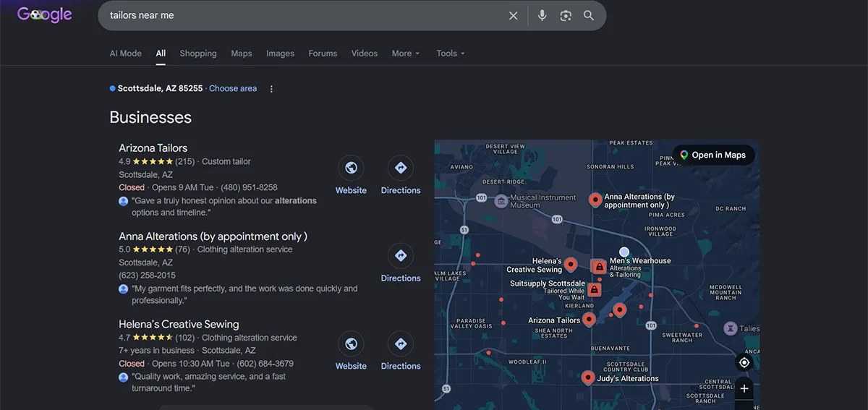Click the Scottsdale, AZ 85255 location text
Viewport: 868px width, 410px height.
(x=160, y=88)
